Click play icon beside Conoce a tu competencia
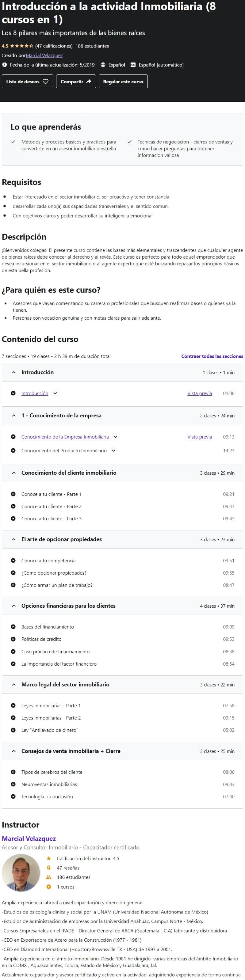 pyautogui.click(x=13, y=561)
